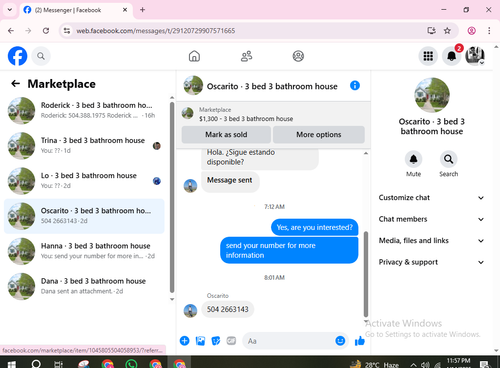Screen dimensions: 500x368
Task: Open Windows taskbar search
Action: (x=36, y=363)
